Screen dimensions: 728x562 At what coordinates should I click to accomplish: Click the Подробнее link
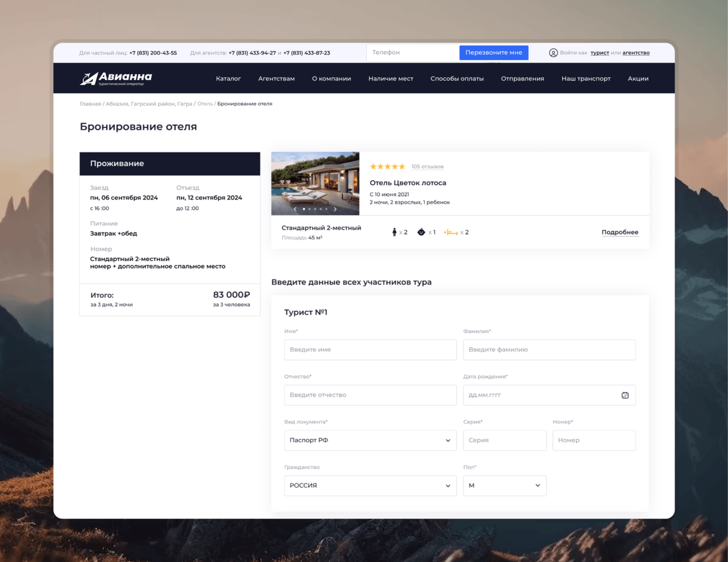(x=620, y=232)
